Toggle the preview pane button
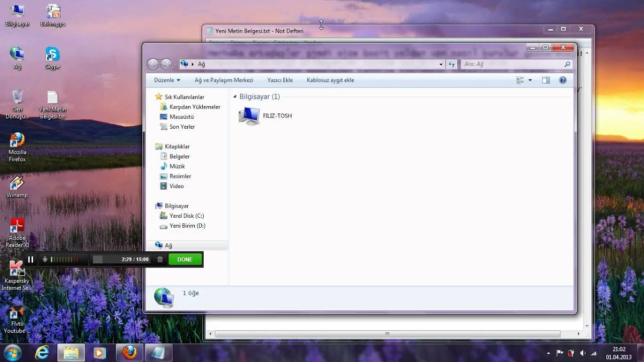This screenshot has height=362, width=644. pyautogui.click(x=546, y=80)
